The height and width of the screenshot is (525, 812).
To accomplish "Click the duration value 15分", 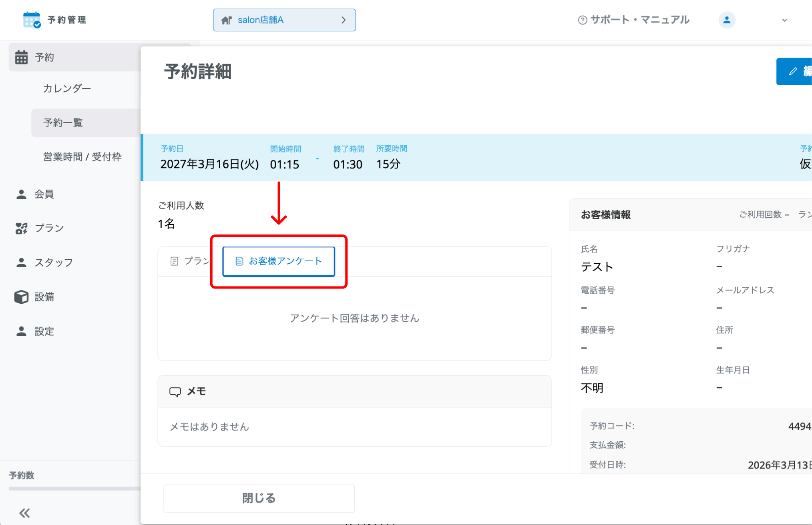I will coord(388,164).
